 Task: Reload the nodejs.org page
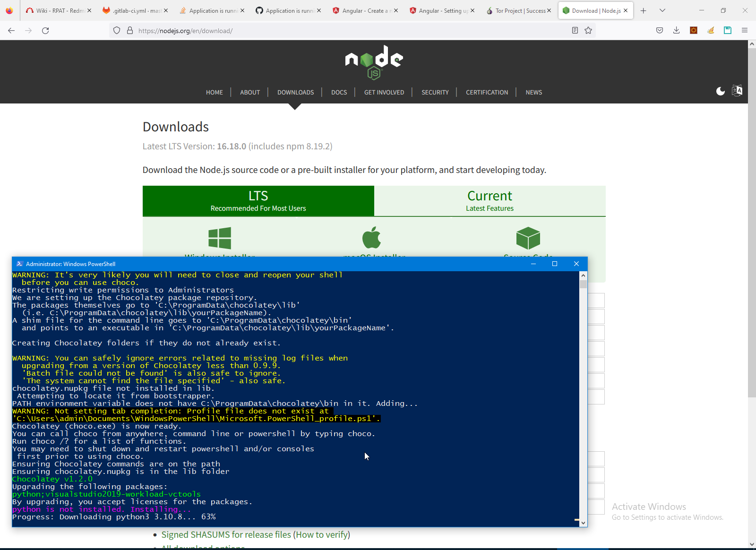point(45,31)
